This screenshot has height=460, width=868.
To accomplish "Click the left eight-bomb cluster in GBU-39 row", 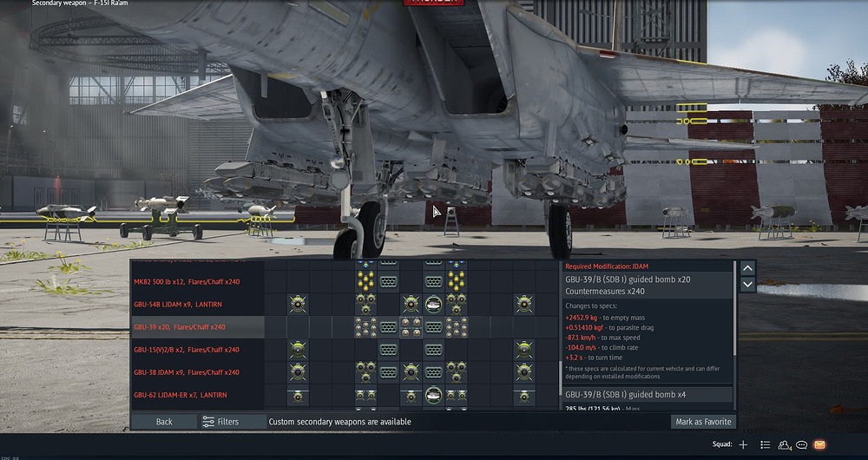I will (365, 327).
